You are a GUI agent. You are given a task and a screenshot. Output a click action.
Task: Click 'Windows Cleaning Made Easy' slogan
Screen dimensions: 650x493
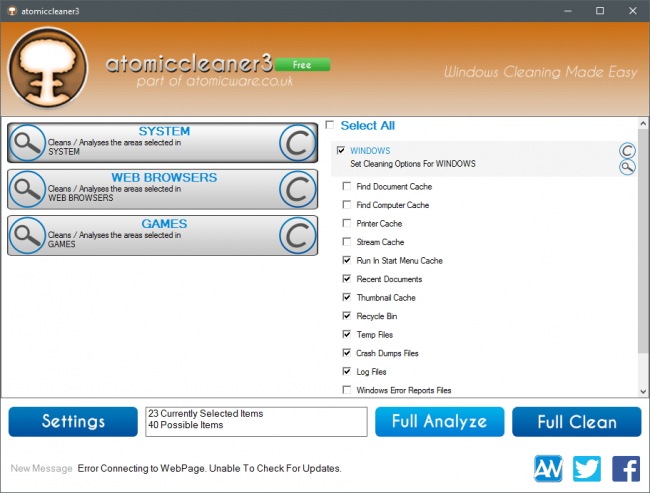(x=541, y=72)
